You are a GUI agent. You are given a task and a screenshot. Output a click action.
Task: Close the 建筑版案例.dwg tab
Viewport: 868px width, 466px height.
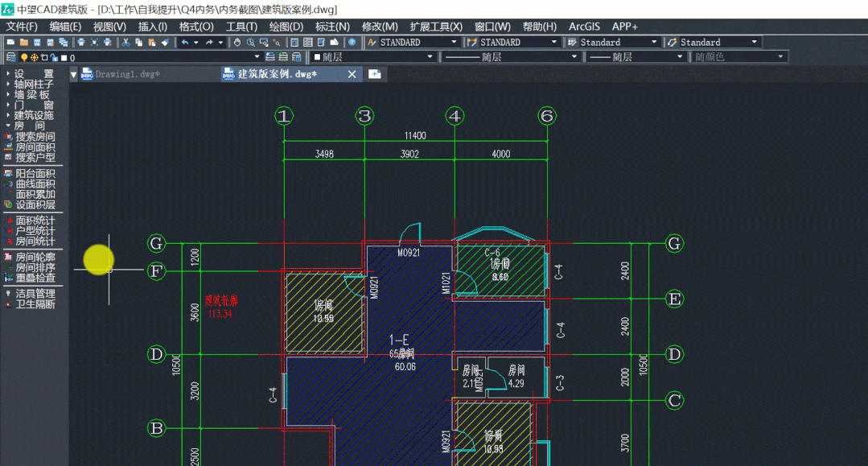[x=352, y=74]
